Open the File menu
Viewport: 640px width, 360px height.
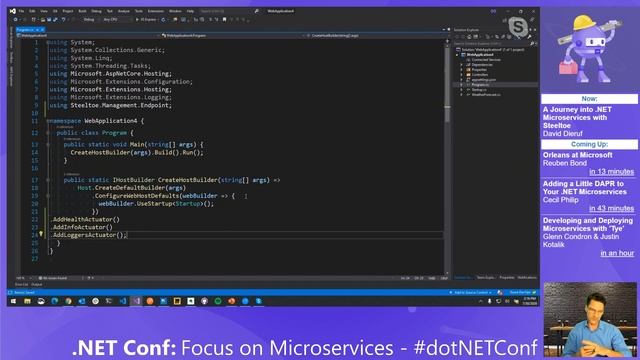[21, 11]
